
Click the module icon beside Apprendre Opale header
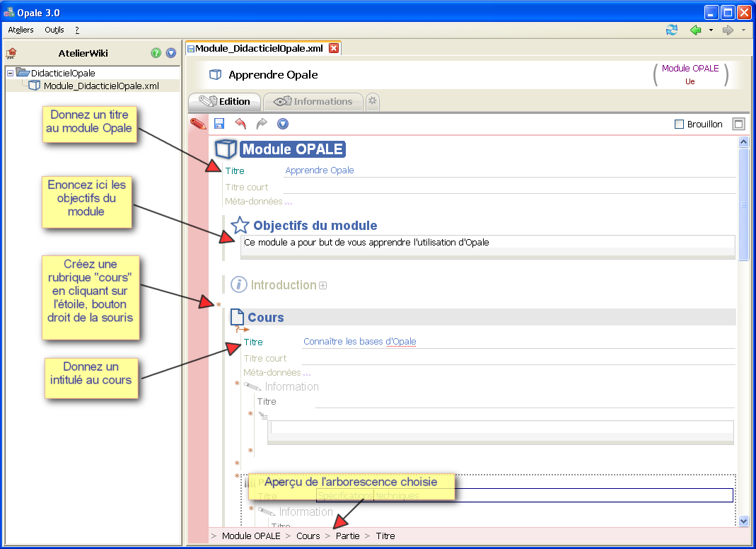(x=216, y=75)
